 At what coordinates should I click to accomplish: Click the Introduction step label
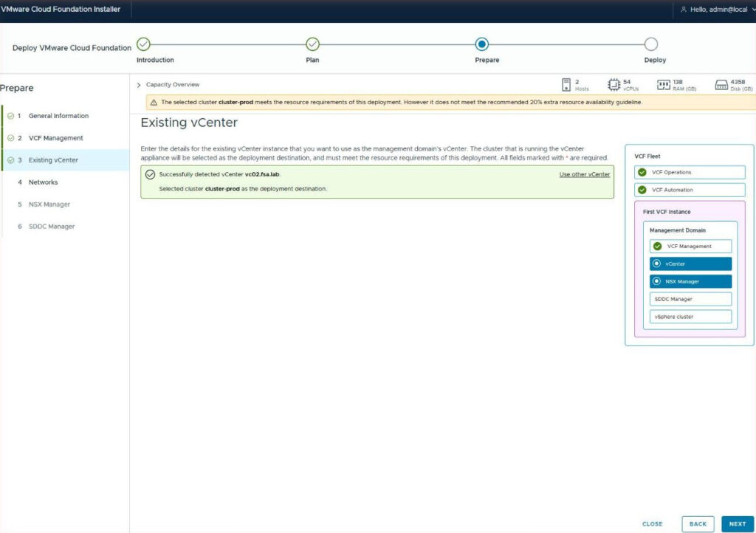click(155, 61)
